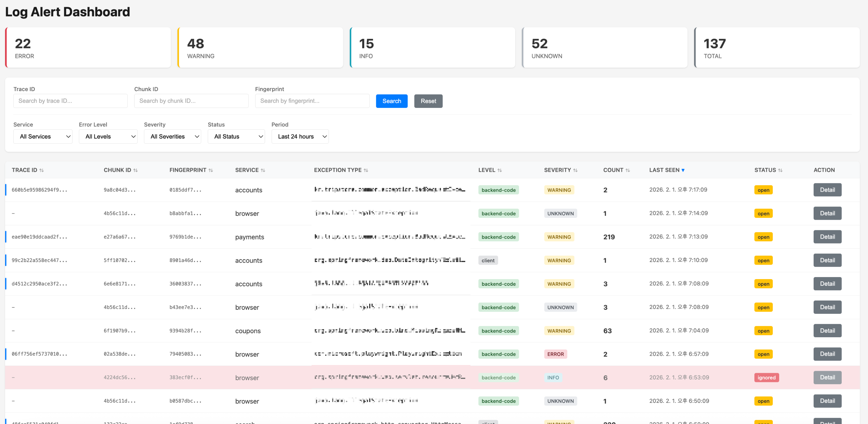The image size is (868, 424).
Task: Sort by Count column icon
Action: tap(627, 170)
